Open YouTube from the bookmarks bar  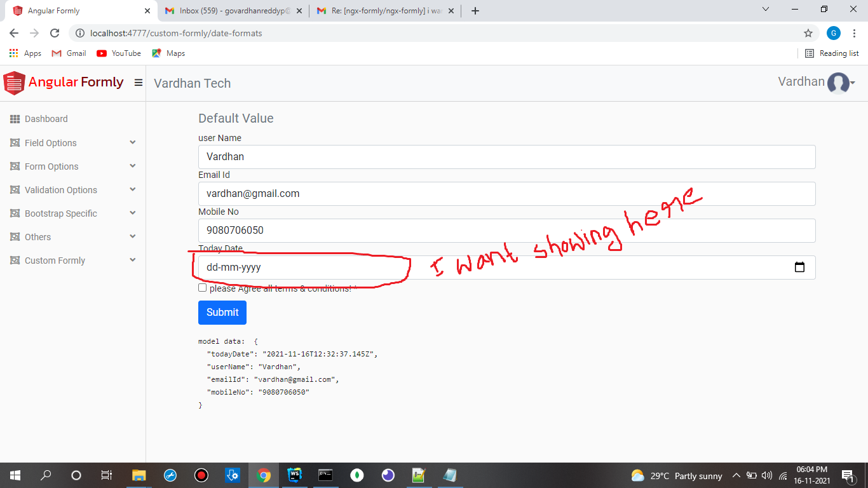pyautogui.click(x=118, y=53)
